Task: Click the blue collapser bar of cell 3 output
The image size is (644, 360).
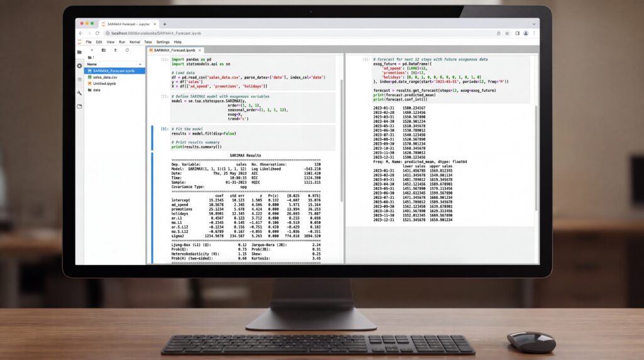Action: 152,208
